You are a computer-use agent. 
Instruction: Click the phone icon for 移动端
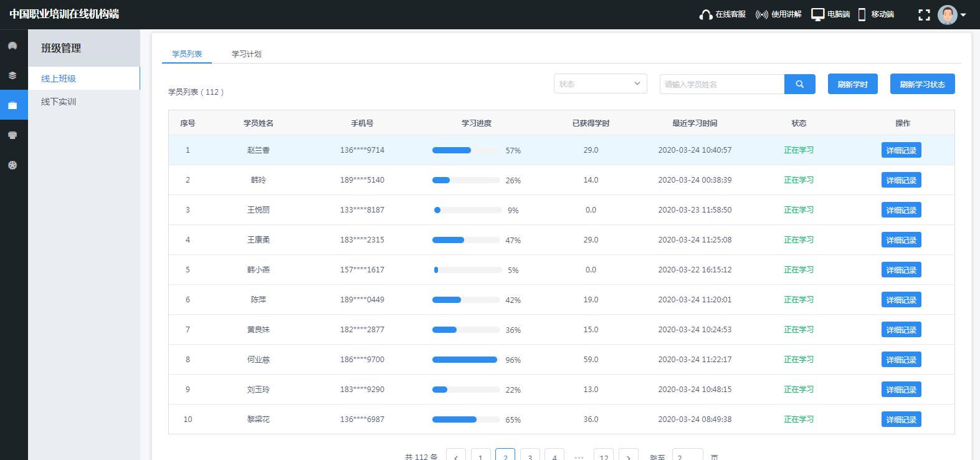(x=862, y=14)
